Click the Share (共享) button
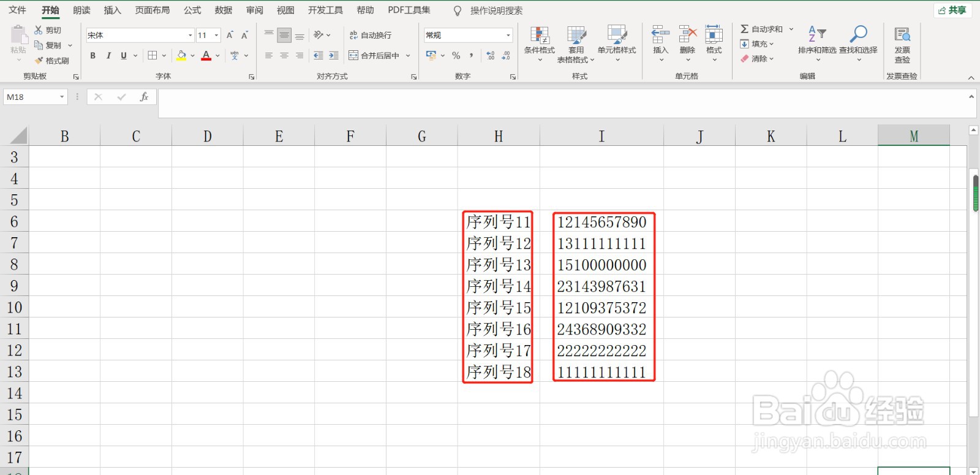The image size is (980, 475). 952,10
